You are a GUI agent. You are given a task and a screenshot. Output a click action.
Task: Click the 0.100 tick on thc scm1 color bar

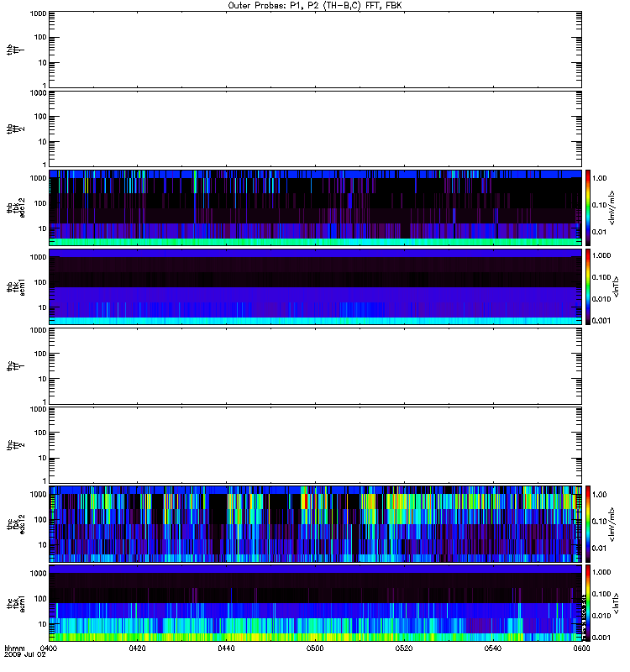(601, 594)
